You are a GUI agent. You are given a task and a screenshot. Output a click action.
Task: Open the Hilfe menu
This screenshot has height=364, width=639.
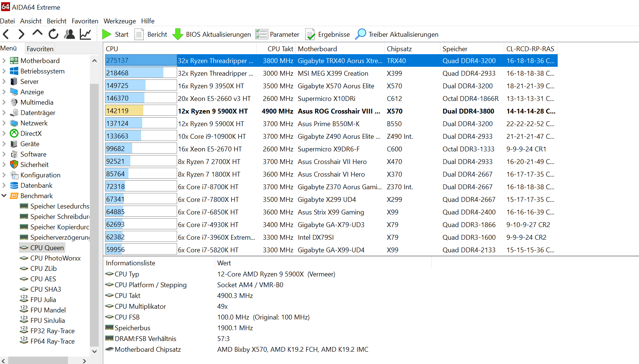click(x=148, y=21)
